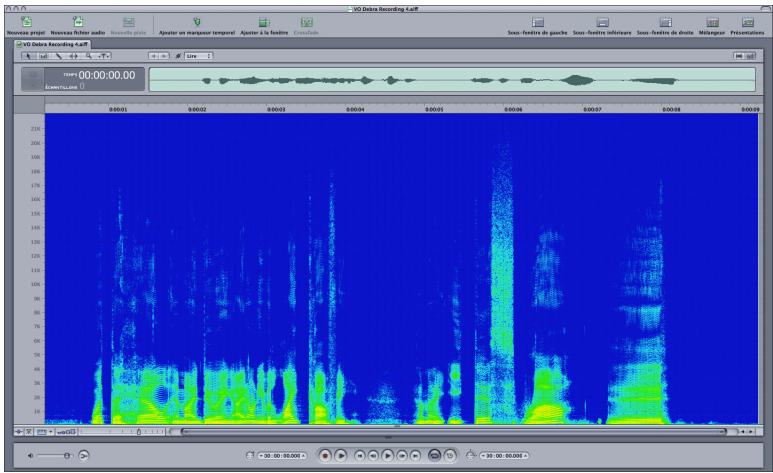Toggle MIDI sync clock button
The width and height of the screenshot is (773, 473).
point(450,456)
